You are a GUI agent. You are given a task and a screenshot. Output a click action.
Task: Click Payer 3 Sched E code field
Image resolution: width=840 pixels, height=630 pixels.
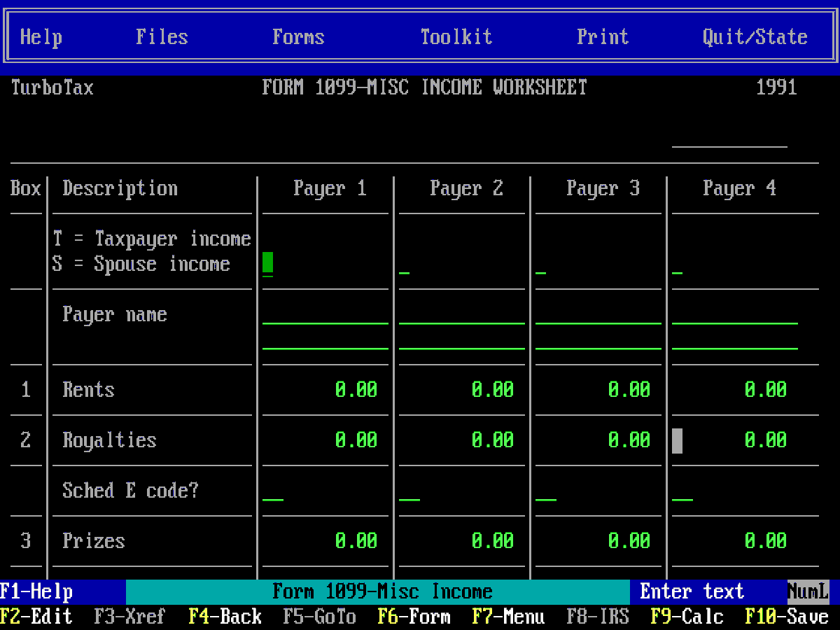point(546,491)
